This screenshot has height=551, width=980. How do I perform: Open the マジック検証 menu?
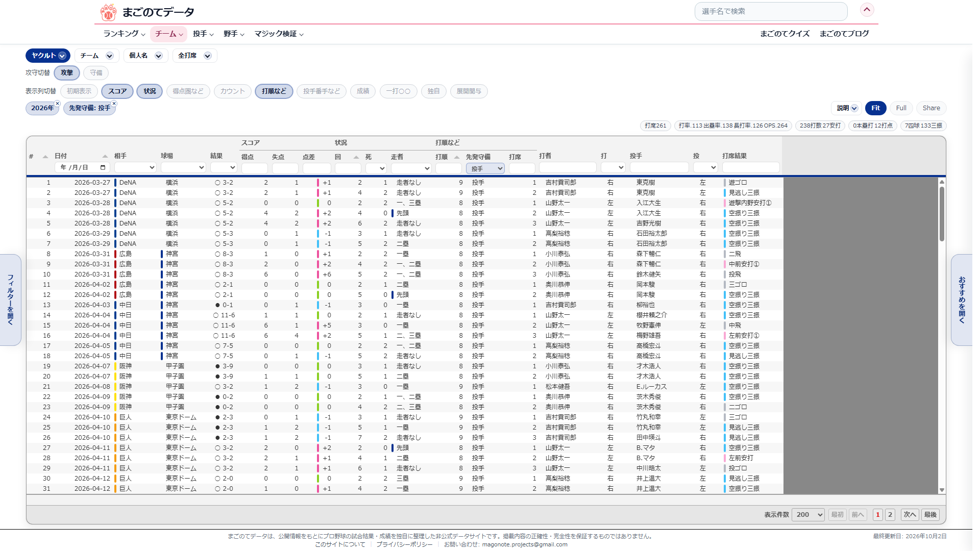point(279,34)
